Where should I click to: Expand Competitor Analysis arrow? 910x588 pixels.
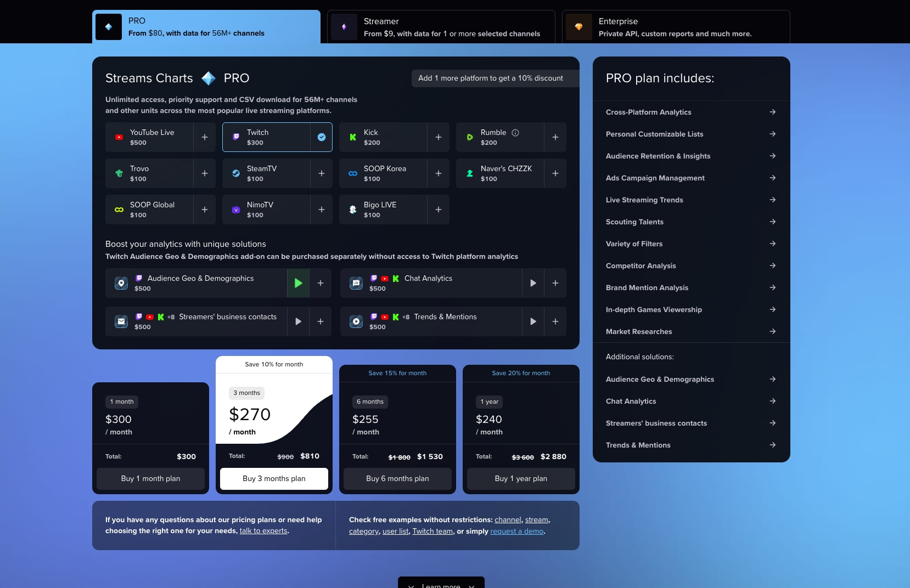pyautogui.click(x=773, y=265)
